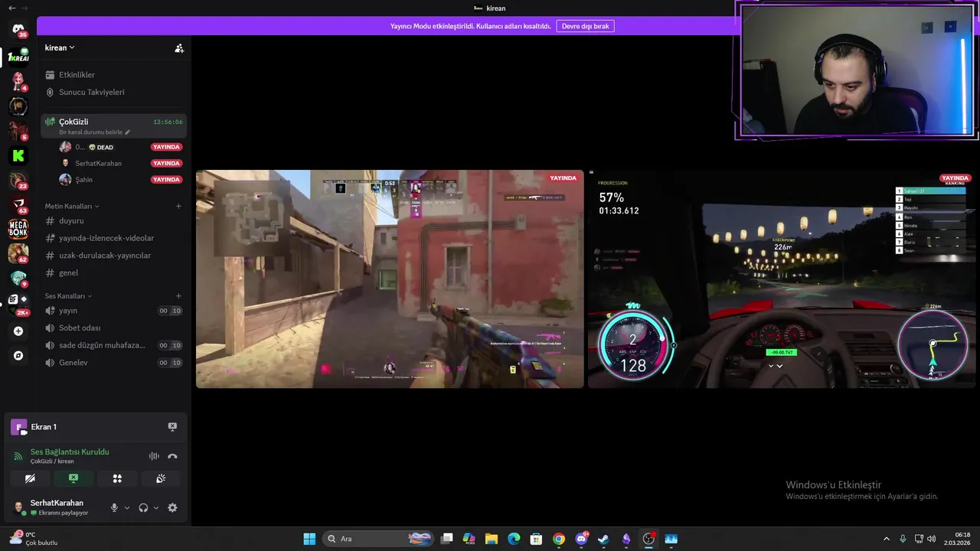
Task: Open the activities shapes icon button
Action: point(117,478)
